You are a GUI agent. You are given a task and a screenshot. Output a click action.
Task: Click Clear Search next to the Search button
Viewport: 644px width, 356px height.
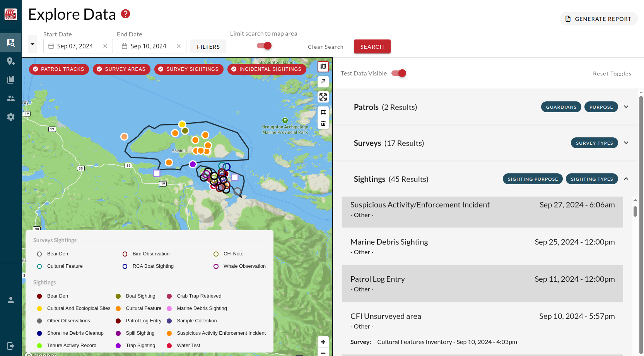[x=326, y=46]
